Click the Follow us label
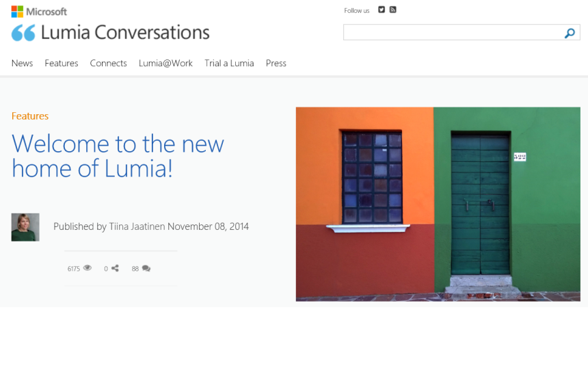The height and width of the screenshot is (383, 588). coord(357,10)
